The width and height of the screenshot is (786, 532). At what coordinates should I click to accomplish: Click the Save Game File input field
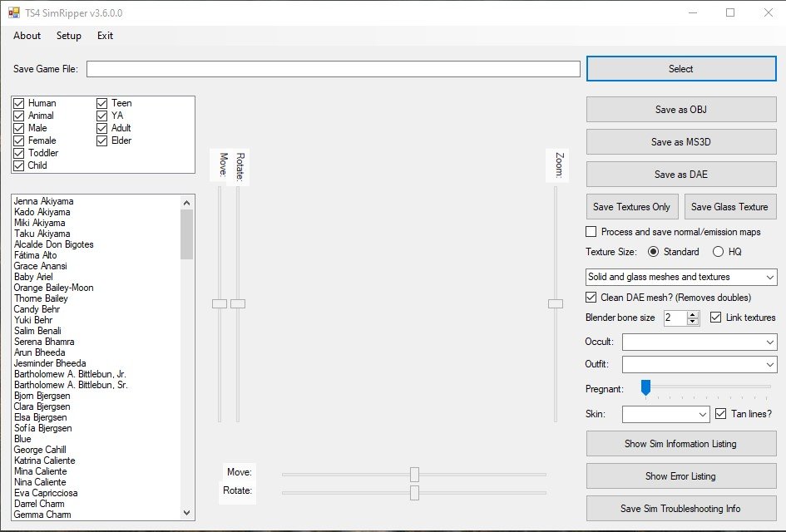(x=333, y=69)
